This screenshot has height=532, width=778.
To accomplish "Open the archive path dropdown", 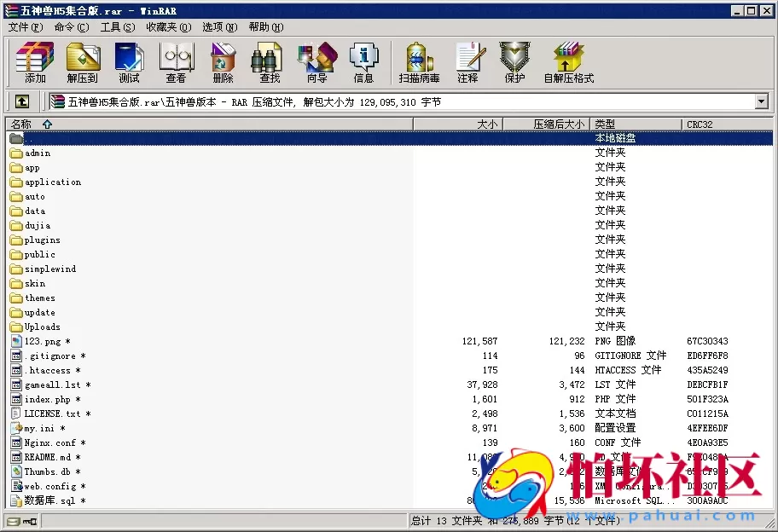I will click(762, 101).
